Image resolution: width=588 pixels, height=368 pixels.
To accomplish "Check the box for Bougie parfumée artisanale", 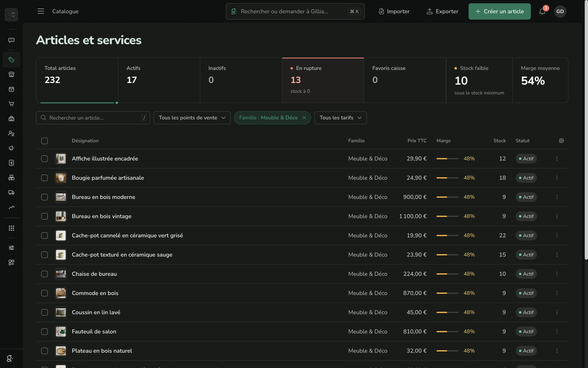I will (45, 178).
